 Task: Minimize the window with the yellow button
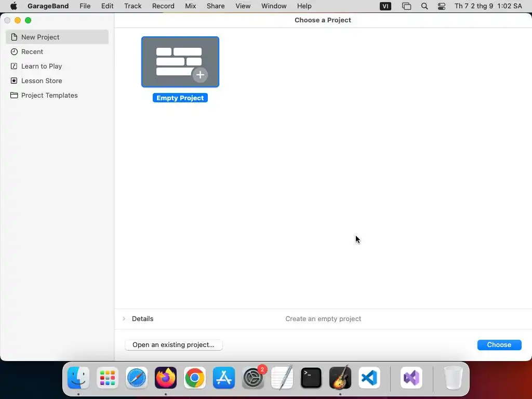coord(18,20)
